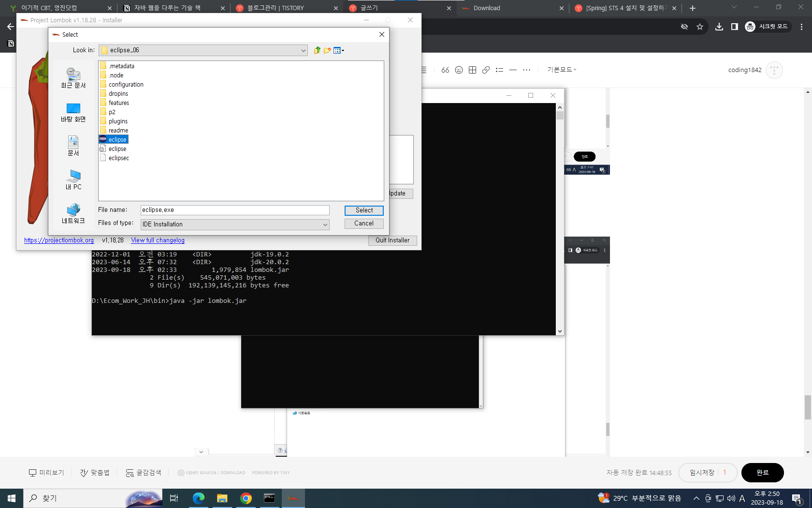Open view menu icon in Select dialog
This screenshot has height=508, width=812.
339,50
